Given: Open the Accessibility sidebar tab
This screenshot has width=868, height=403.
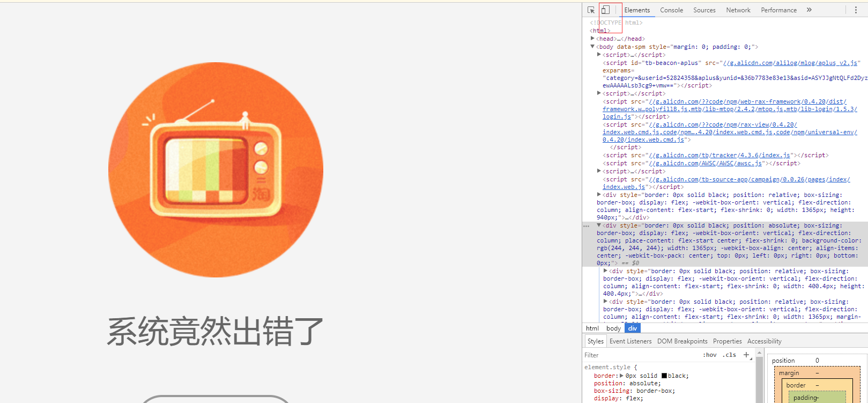Looking at the screenshot, I should pyautogui.click(x=764, y=341).
